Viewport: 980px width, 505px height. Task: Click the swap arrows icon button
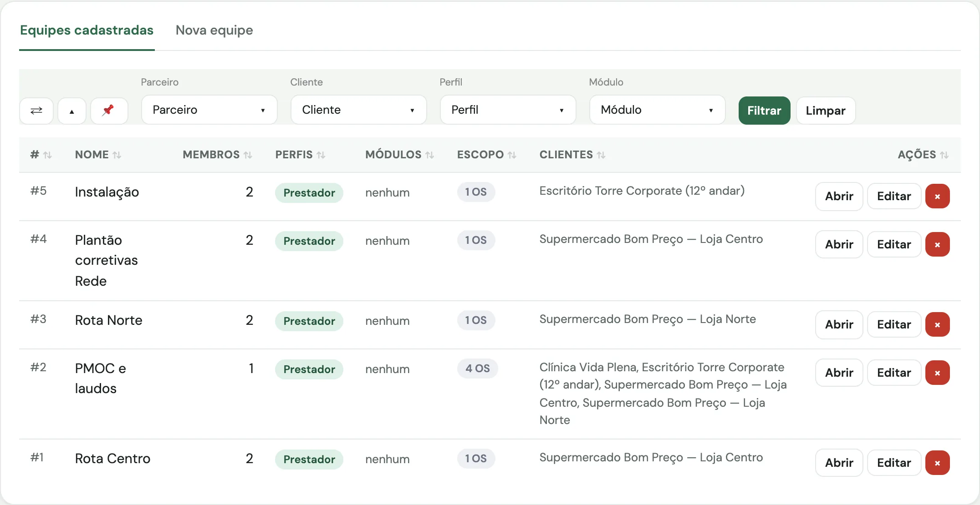point(36,111)
